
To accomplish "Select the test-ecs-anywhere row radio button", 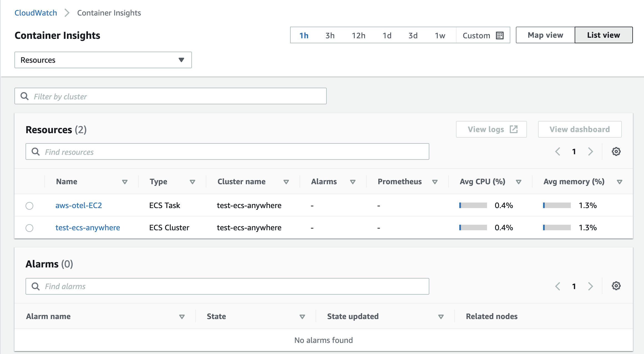I will [x=29, y=228].
